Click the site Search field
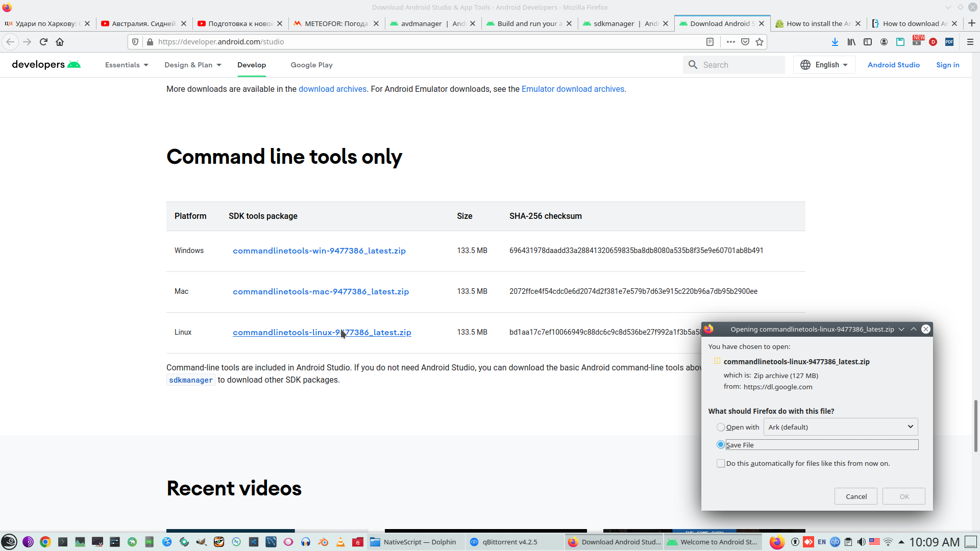The height and width of the screenshot is (551, 980). (740, 65)
